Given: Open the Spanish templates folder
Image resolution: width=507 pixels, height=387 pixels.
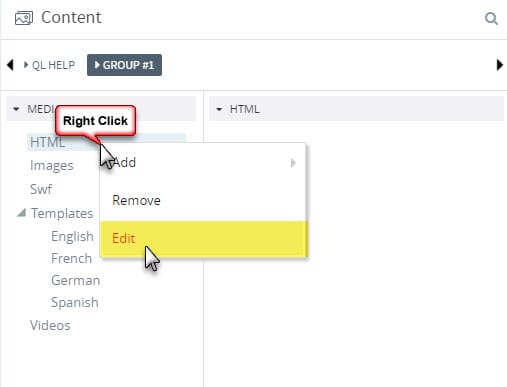Looking at the screenshot, I should click(75, 302).
